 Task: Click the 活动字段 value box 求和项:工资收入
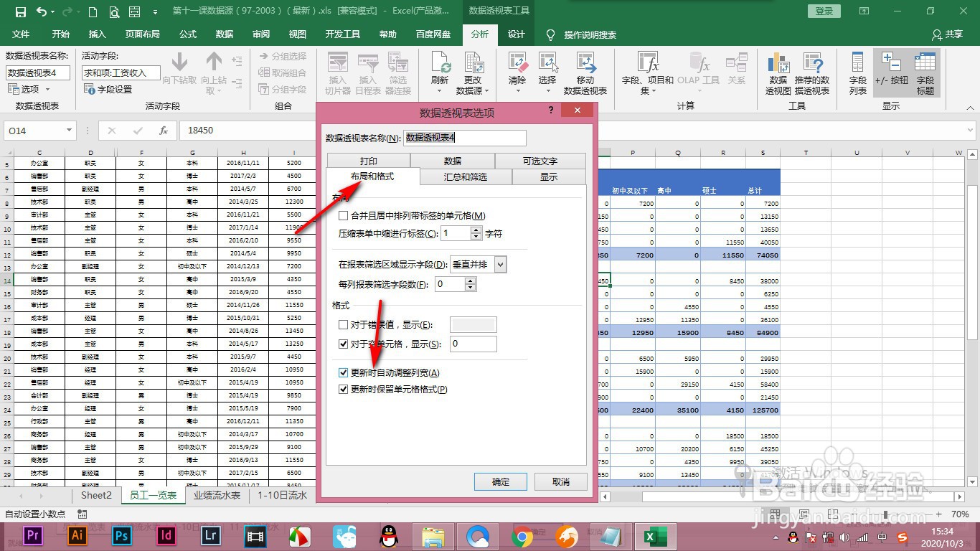pos(121,72)
